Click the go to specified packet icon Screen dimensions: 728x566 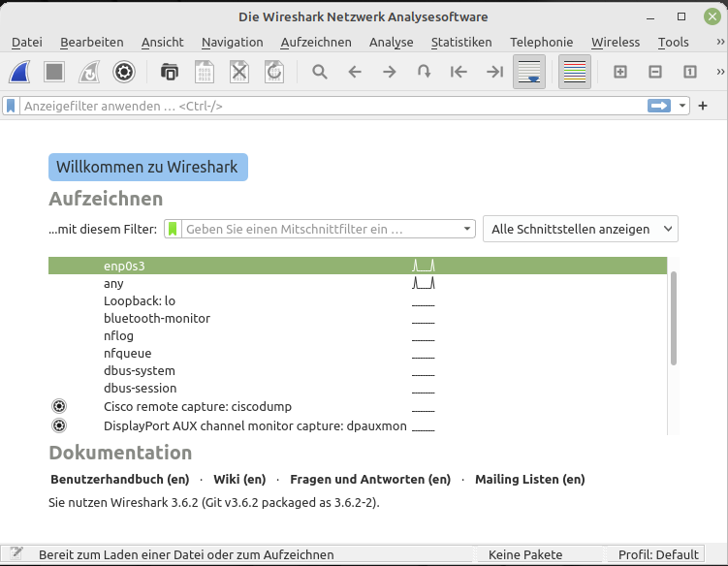(x=424, y=72)
